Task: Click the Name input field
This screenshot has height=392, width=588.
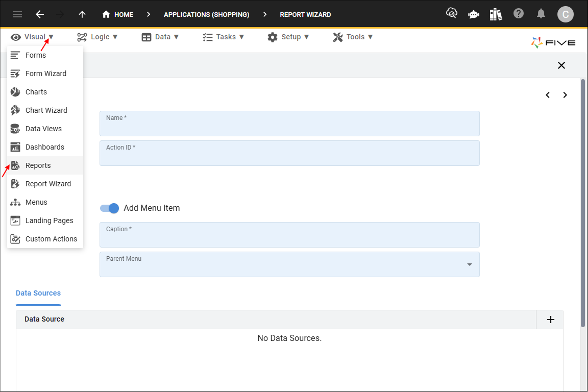Action: click(289, 124)
